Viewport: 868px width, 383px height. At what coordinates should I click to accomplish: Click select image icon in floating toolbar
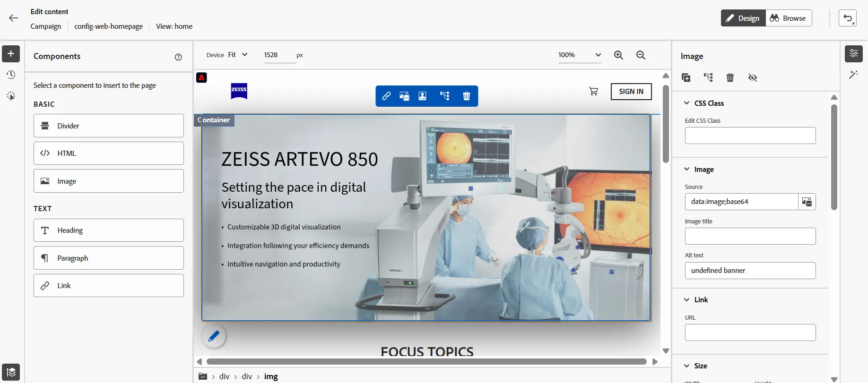[x=404, y=96]
